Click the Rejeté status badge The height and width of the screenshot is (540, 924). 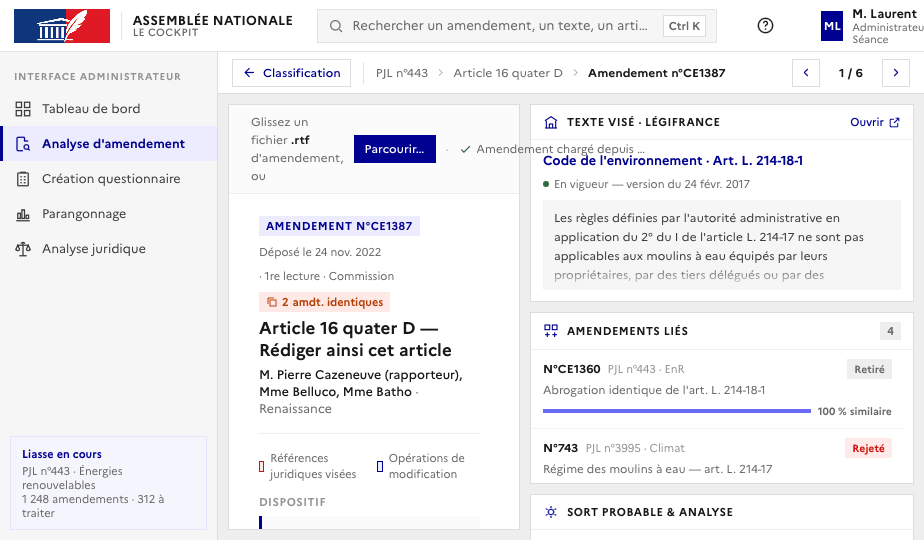pyautogui.click(x=869, y=448)
